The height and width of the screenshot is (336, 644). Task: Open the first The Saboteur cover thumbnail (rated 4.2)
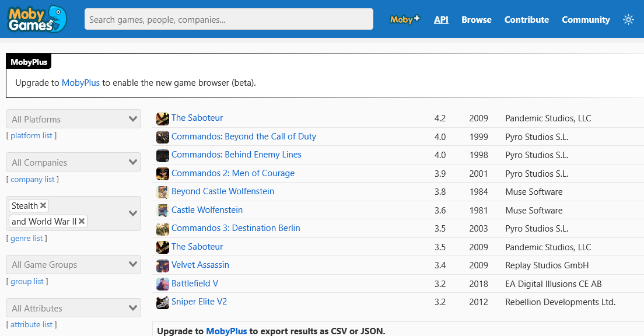(x=163, y=119)
